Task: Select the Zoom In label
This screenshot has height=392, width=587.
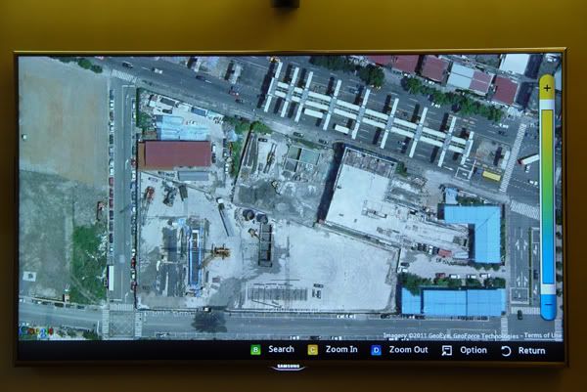Action: point(341,349)
